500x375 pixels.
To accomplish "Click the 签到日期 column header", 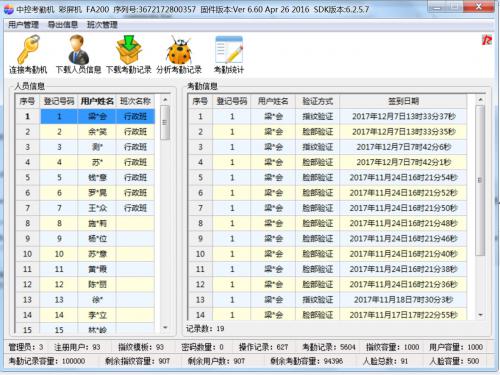I will click(403, 101).
